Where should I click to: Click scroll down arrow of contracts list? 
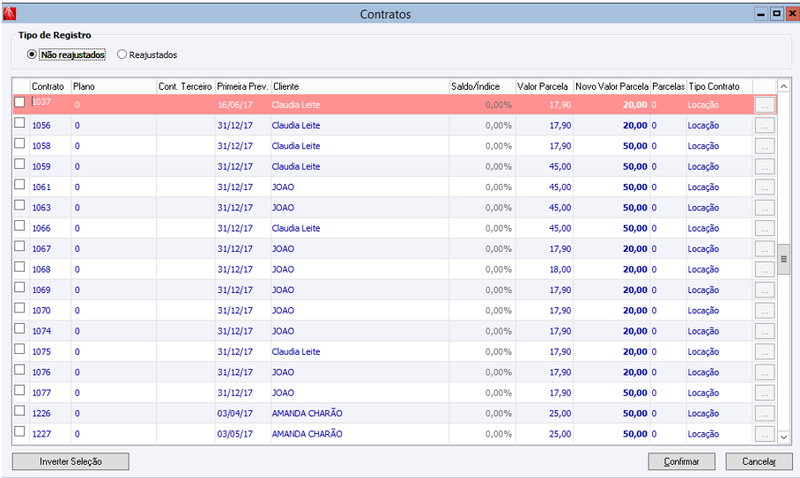tap(784, 437)
